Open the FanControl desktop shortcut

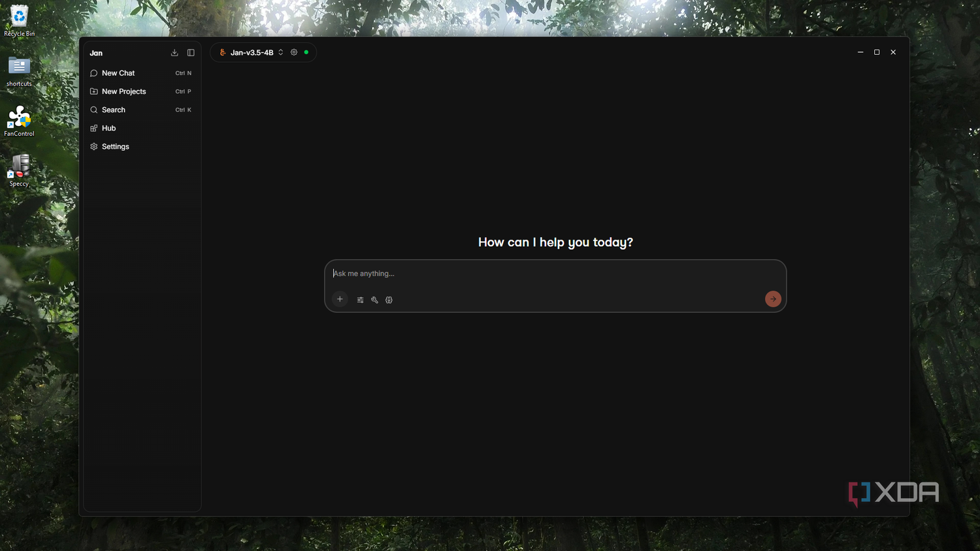[19, 121]
